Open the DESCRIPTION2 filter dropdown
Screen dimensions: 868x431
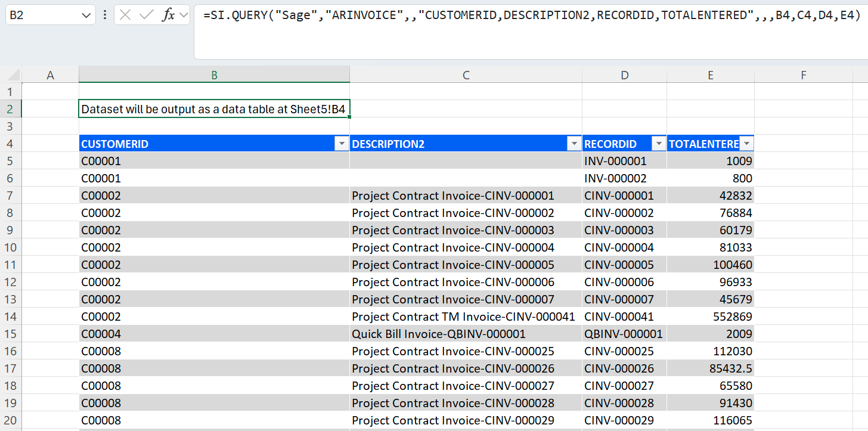574,144
